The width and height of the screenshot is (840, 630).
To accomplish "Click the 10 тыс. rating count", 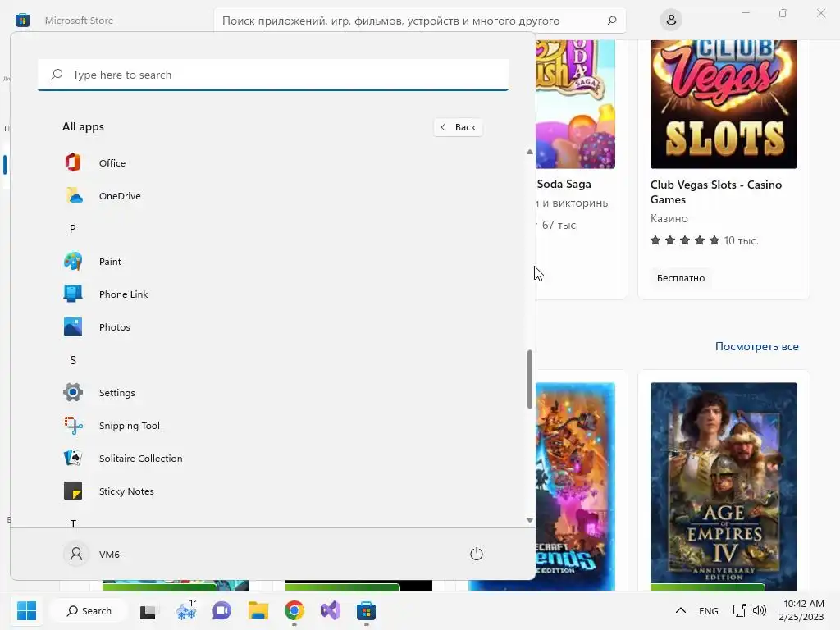I will point(742,240).
